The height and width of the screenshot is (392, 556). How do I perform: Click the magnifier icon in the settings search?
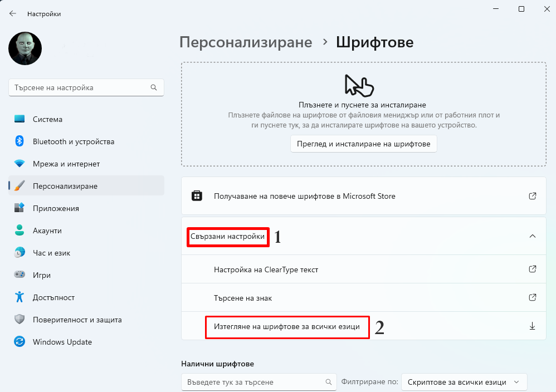click(x=154, y=87)
